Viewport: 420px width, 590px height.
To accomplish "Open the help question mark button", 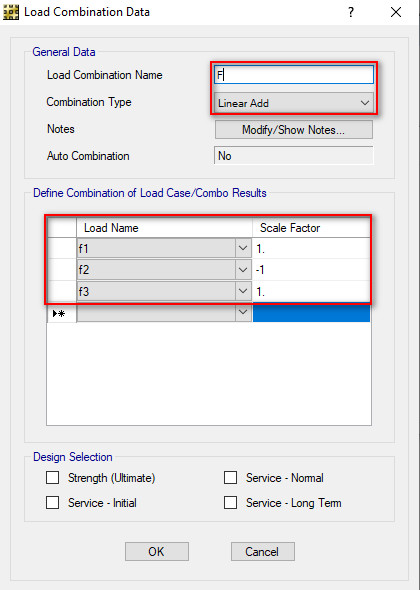I will (351, 12).
